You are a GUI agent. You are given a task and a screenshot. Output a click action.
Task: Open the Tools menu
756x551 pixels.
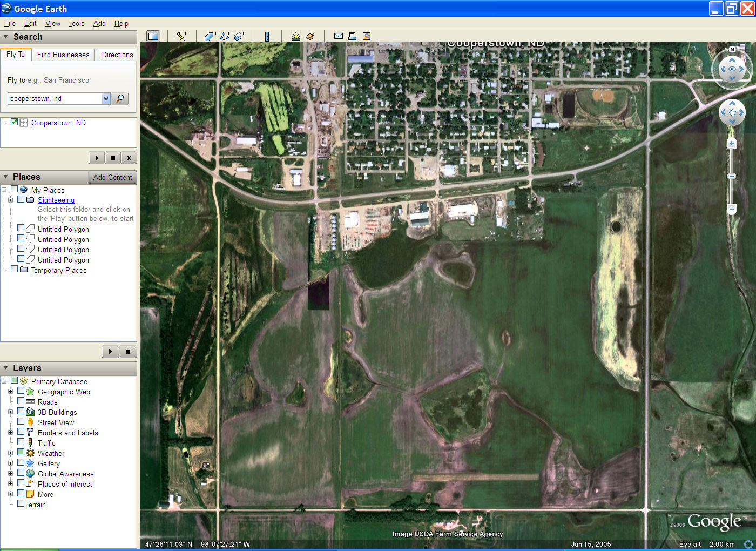tap(77, 23)
